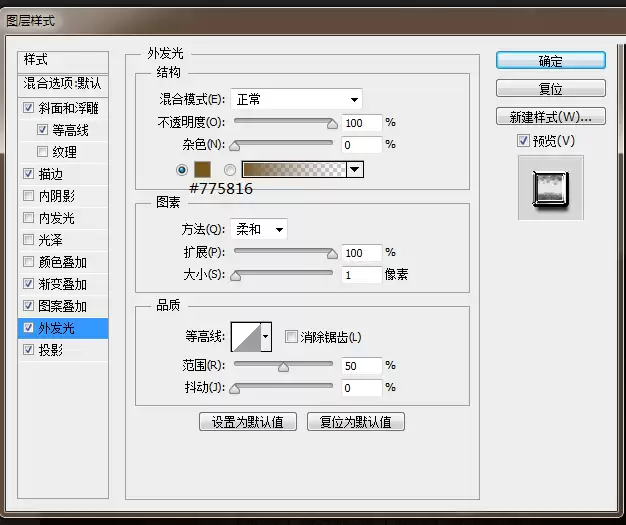Open the 样式 styles list item

(63, 61)
